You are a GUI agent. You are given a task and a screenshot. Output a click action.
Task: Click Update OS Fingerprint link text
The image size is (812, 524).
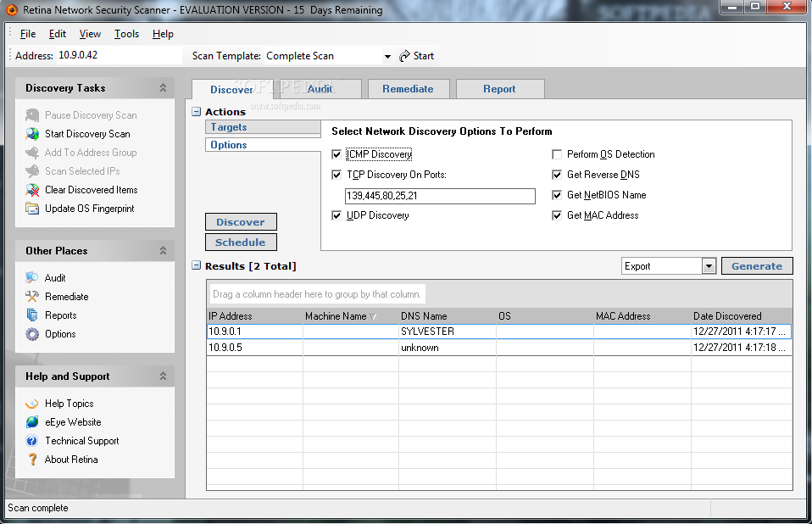pyautogui.click(x=90, y=208)
